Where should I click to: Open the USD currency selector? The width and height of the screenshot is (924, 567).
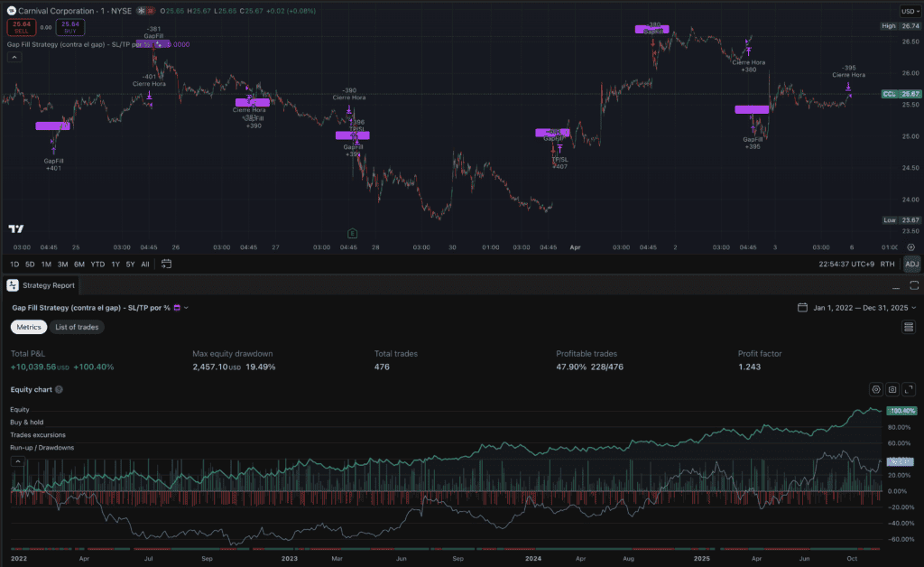pos(908,11)
